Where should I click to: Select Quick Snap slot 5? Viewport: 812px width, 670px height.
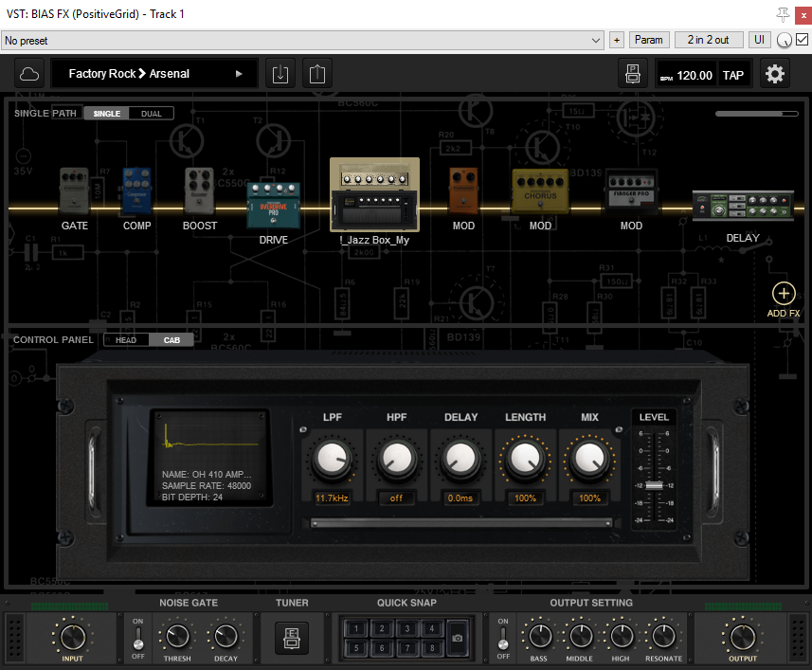tap(356, 648)
